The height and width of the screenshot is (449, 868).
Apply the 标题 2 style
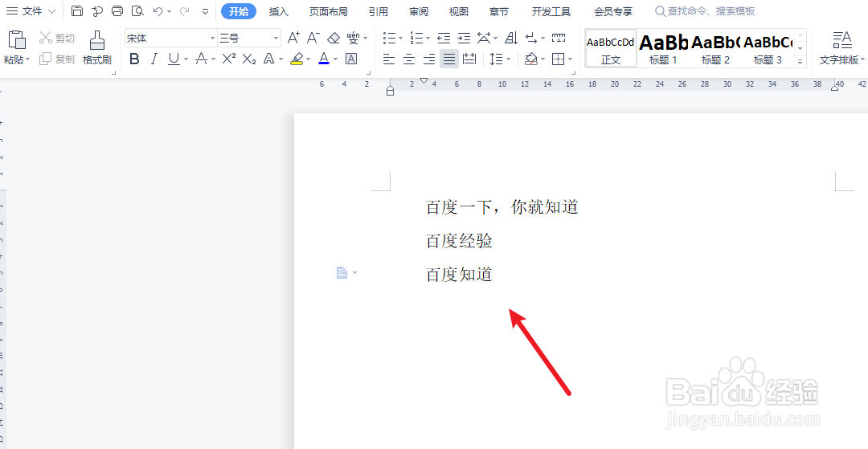[715, 49]
